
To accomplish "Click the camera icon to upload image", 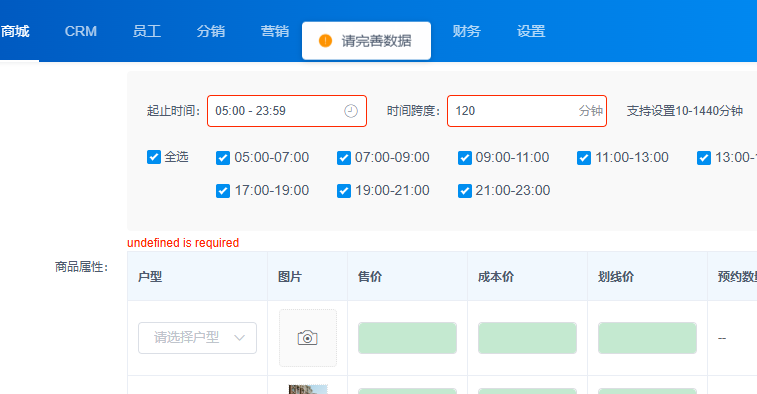I will pos(308,338).
